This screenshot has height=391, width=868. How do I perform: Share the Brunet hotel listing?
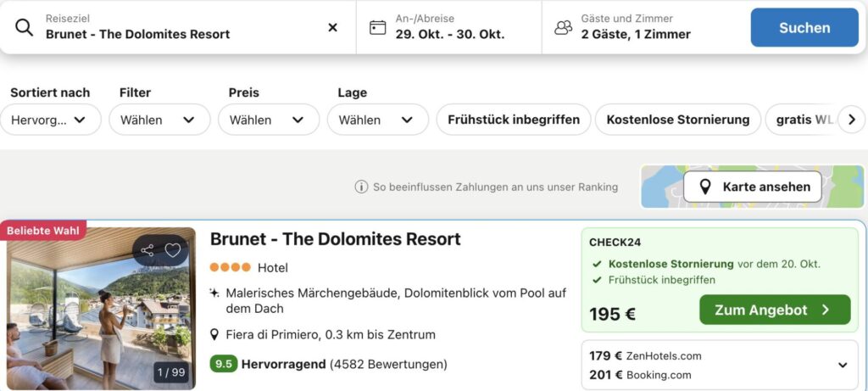coord(147,250)
